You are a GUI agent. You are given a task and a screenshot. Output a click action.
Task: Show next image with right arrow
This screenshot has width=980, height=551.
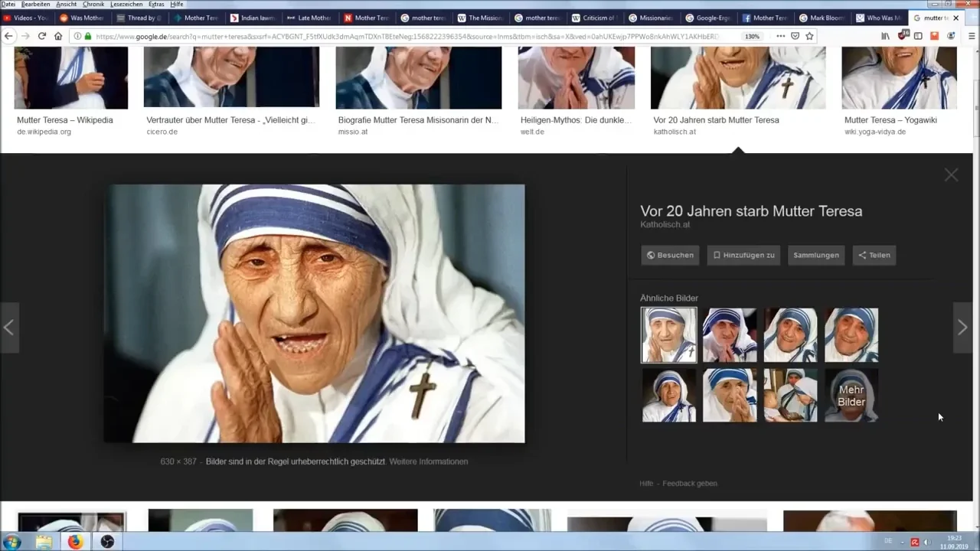click(x=962, y=328)
